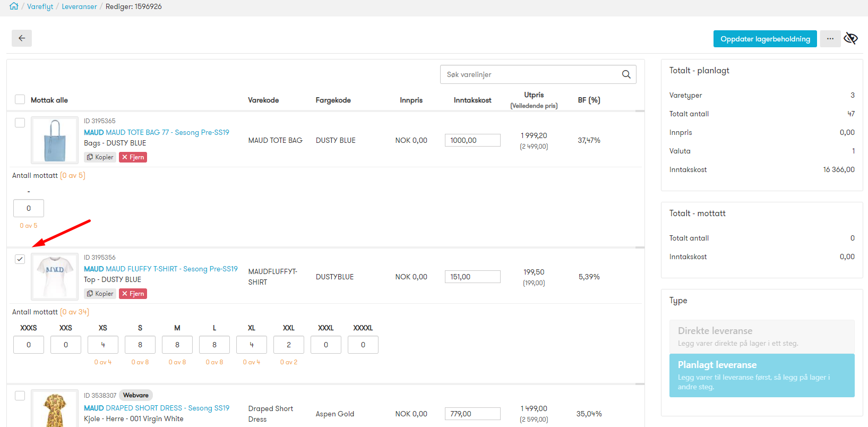Viewport: 868px width, 427px height.
Task: Click the Fargekode column header
Action: coord(333,100)
